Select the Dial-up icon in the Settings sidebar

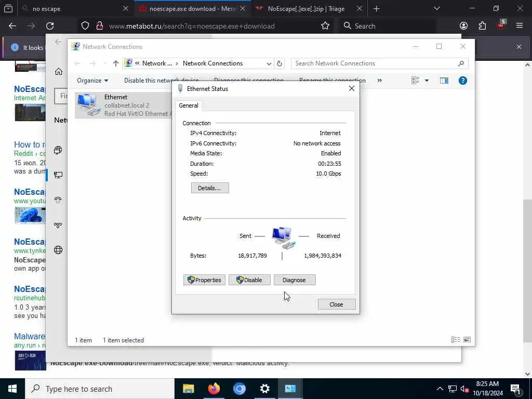(x=58, y=200)
